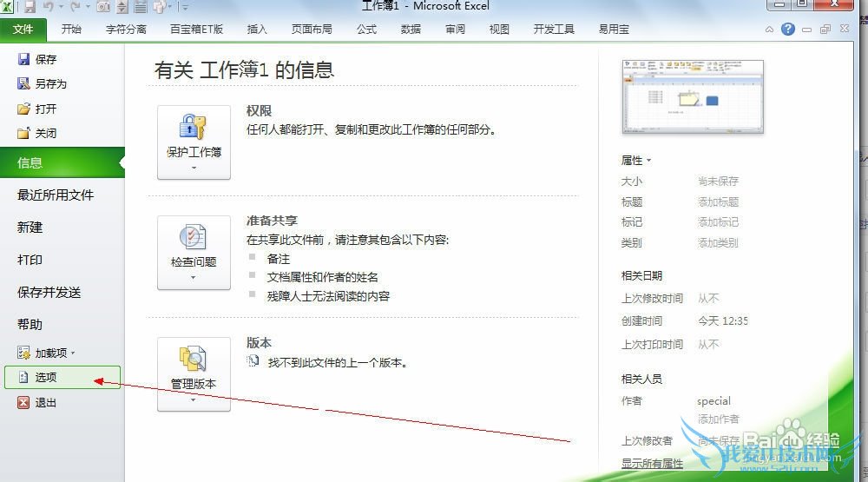Viewport: 868px width, 482px height.
Task: Minimize the workbook window using ribbon-right icon
Action: pos(807,30)
